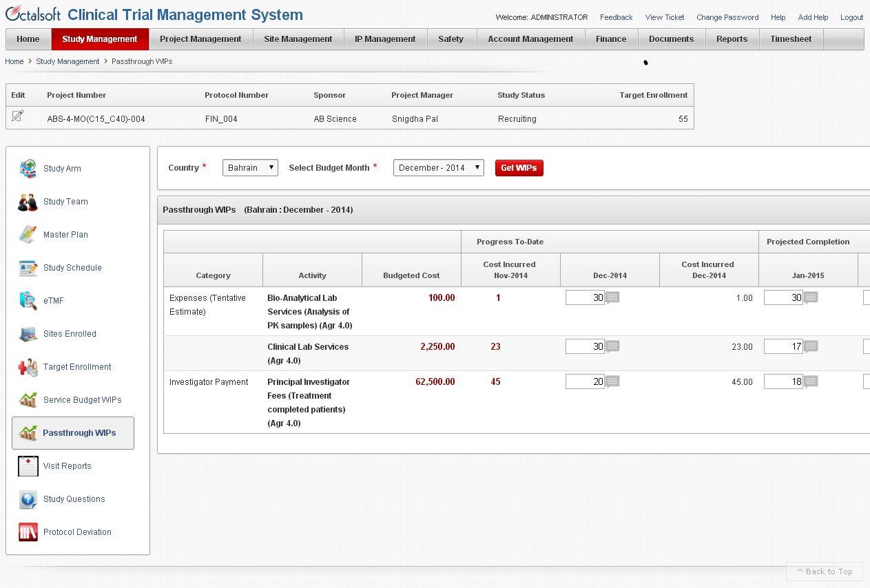Click the Study Questions icon

pyautogui.click(x=28, y=498)
